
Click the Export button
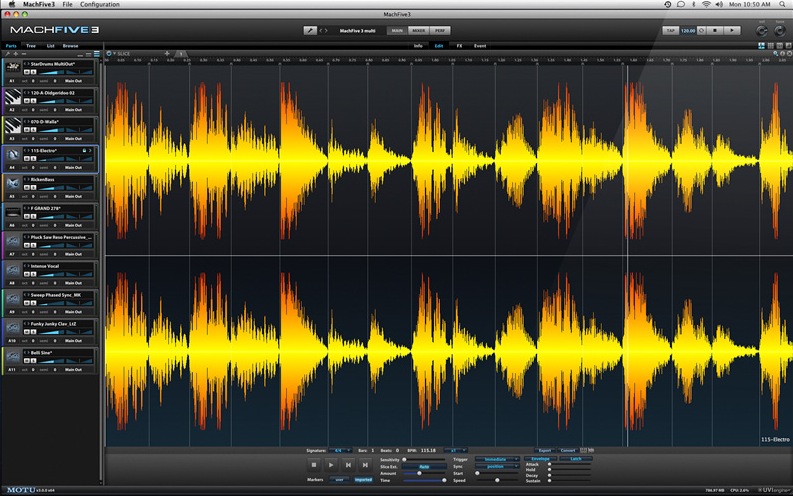(x=545, y=450)
